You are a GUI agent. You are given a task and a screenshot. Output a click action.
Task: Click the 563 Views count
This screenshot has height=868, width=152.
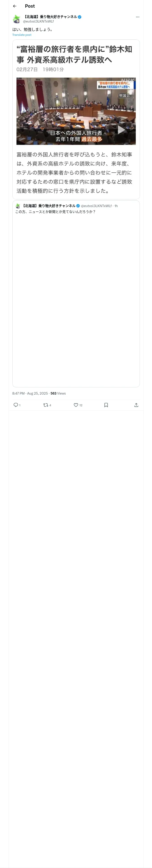(58, 393)
